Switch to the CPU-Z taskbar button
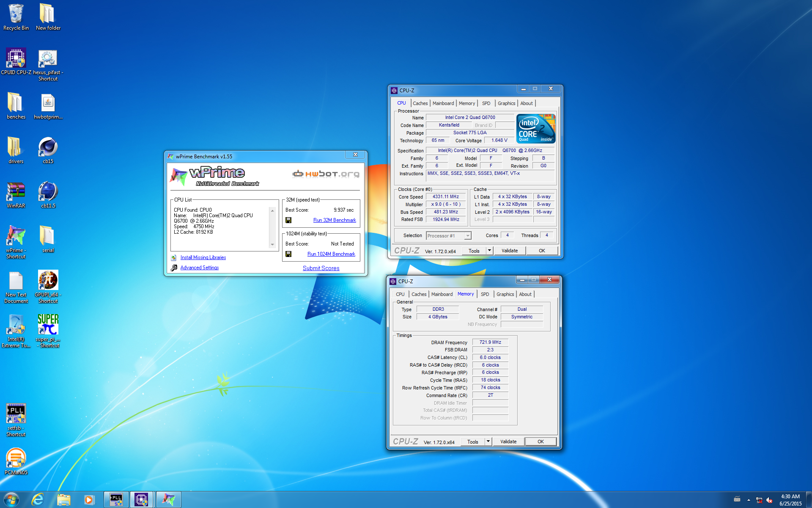Image resolution: width=812 pixels, height=508 pixels. tap(142, 500)
